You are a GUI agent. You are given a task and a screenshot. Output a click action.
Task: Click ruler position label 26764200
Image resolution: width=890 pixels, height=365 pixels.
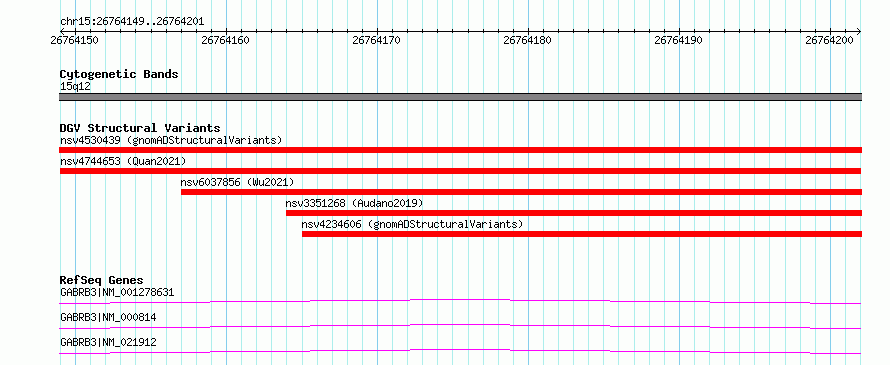point(829,40)
